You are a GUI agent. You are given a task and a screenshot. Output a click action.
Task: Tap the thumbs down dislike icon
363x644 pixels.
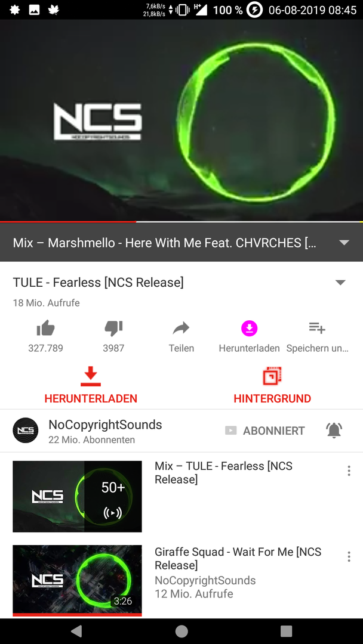pos(113,328)
